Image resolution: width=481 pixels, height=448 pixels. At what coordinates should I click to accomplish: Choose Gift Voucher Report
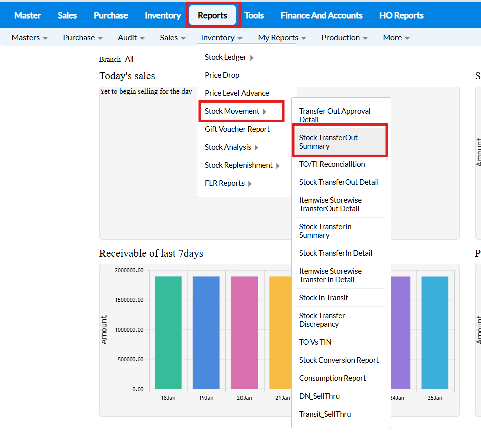[237, 129]
